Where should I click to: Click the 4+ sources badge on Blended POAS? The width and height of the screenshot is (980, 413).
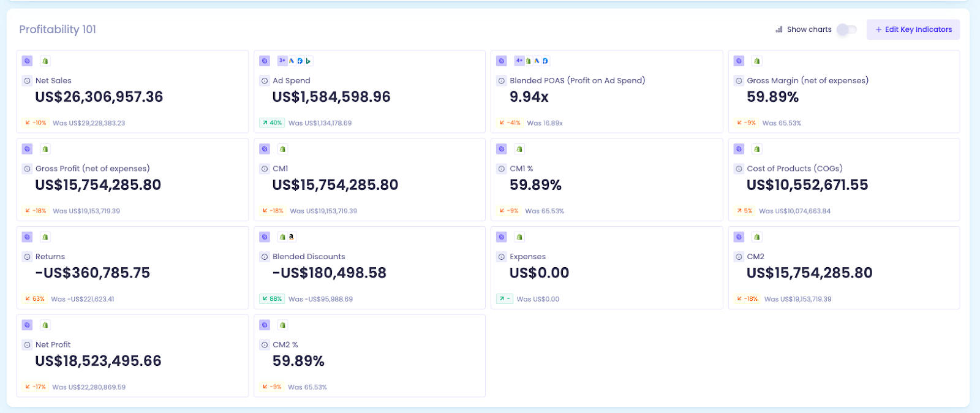pos(519,61)
